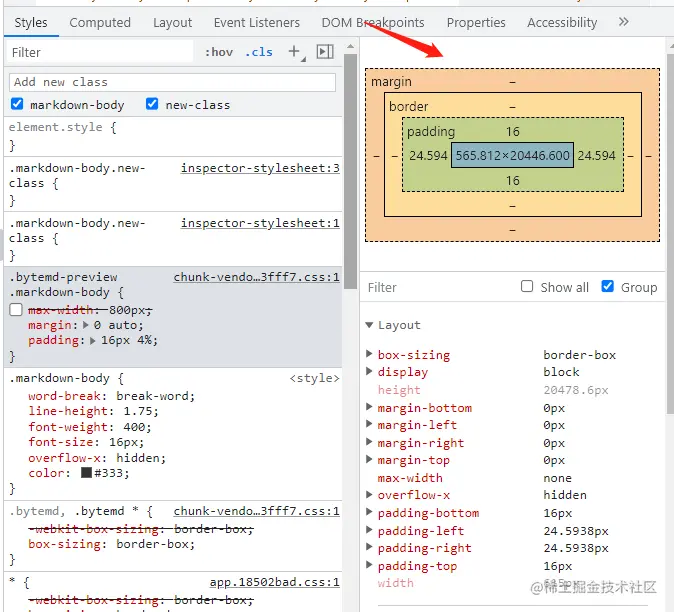Screen dimensions: 674x612
Task: Expand the padding-bottom computed property
Action: pyautogui.click(x=369, y=512)
